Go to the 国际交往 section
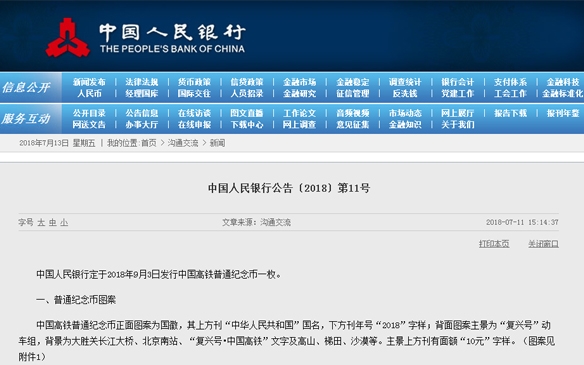584x365 pixels. pyautogui.click(x=194, y=93)
